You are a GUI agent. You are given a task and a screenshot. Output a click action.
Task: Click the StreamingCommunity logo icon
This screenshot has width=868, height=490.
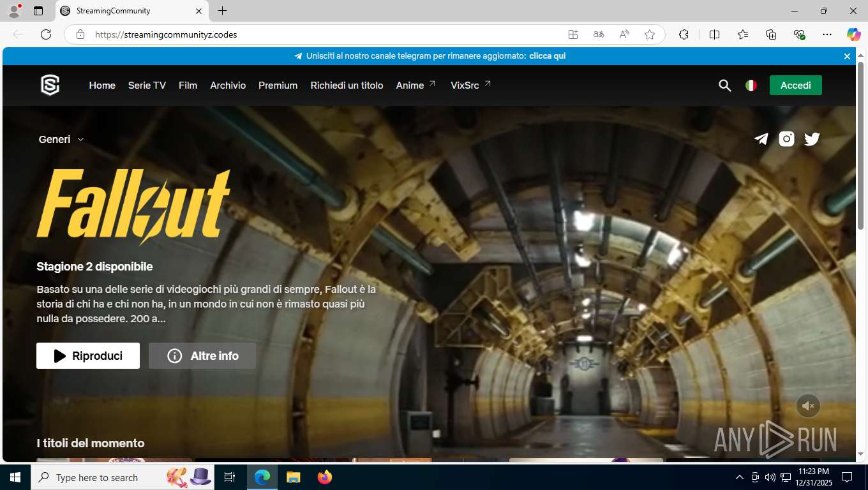click(x=50, y=85)
